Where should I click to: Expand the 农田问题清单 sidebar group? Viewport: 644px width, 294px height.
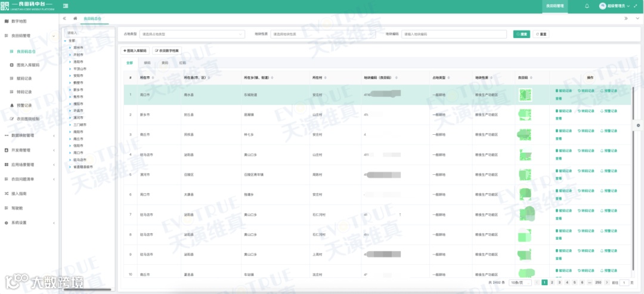[x=54, y=179]
